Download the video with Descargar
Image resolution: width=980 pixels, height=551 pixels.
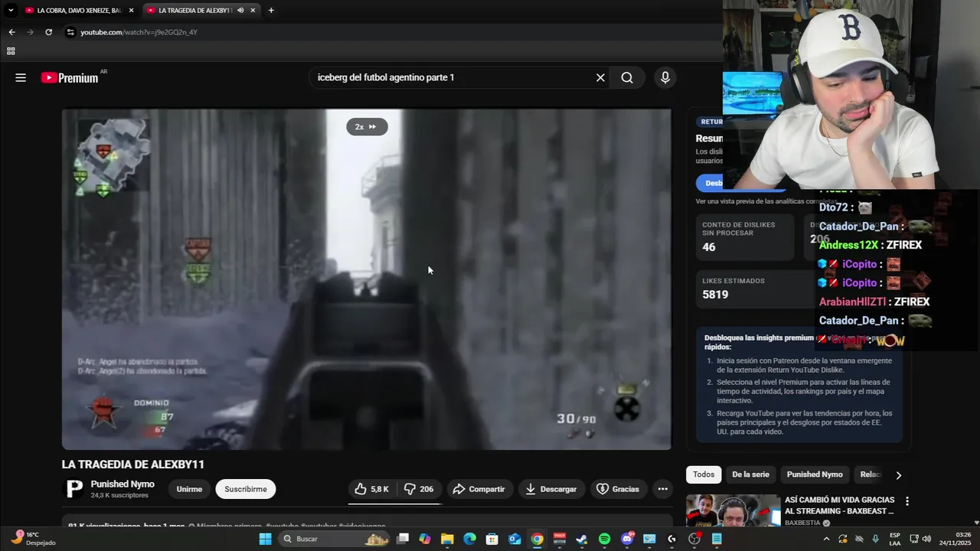coord(551,489)
